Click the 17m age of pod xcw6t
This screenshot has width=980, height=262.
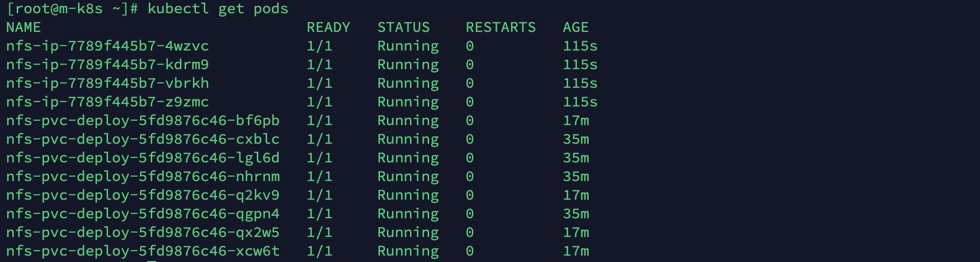tap(576, 251)
